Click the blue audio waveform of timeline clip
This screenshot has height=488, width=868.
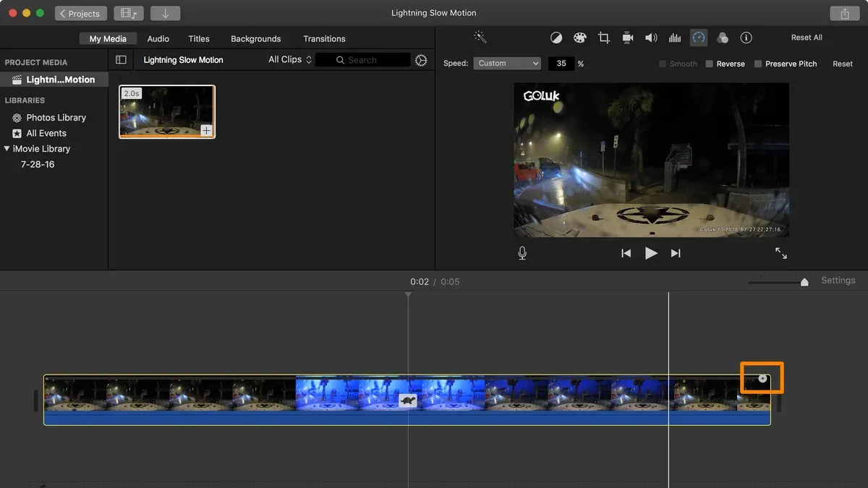coord(407,419)
